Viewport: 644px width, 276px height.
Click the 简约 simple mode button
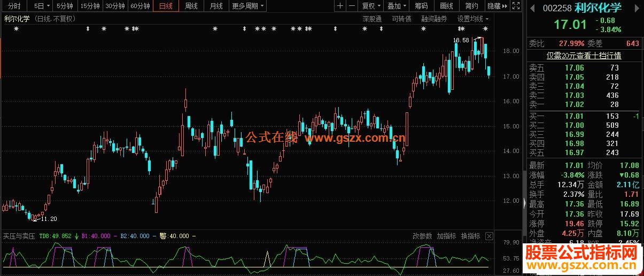(472, 6)
